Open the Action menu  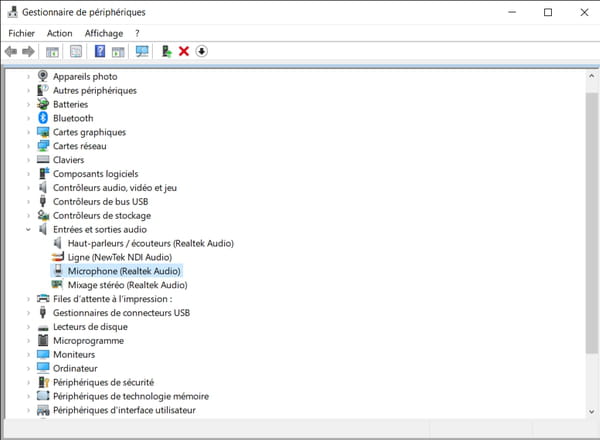[59, 33]
